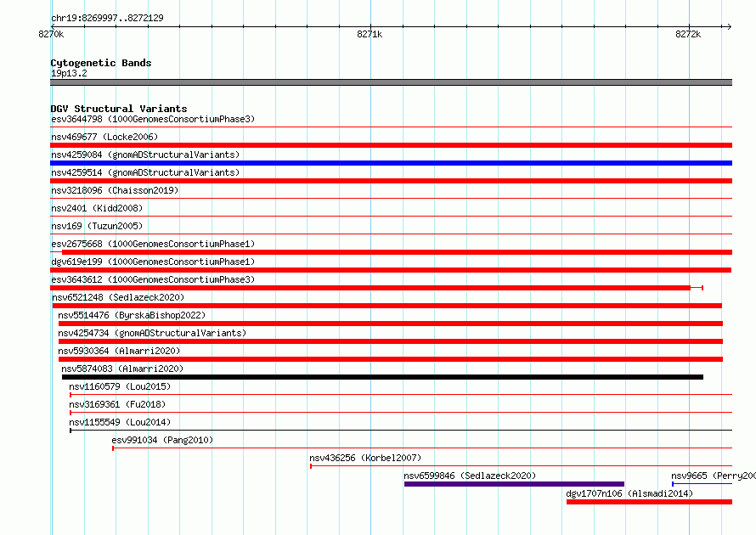
Task: Click the esv2675668 (1000GenomesConsortiumPhase1) label
Action: (x=153, y=244)
